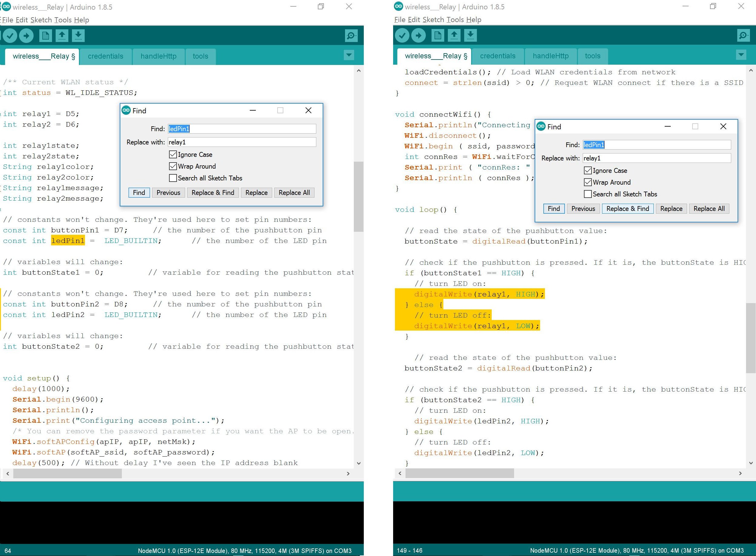Open tab dropdown arrow in right window
The image size is (756, 556).
[x=741, y=55]
